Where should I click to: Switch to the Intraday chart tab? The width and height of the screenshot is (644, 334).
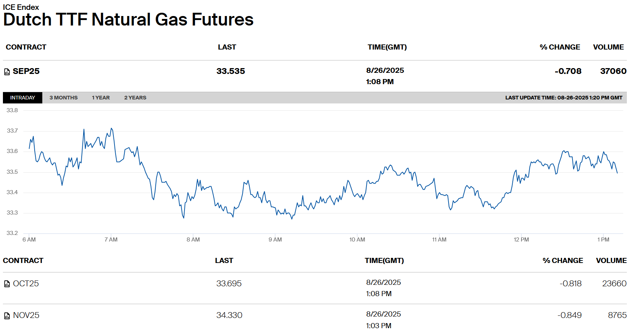pos(23,98)
